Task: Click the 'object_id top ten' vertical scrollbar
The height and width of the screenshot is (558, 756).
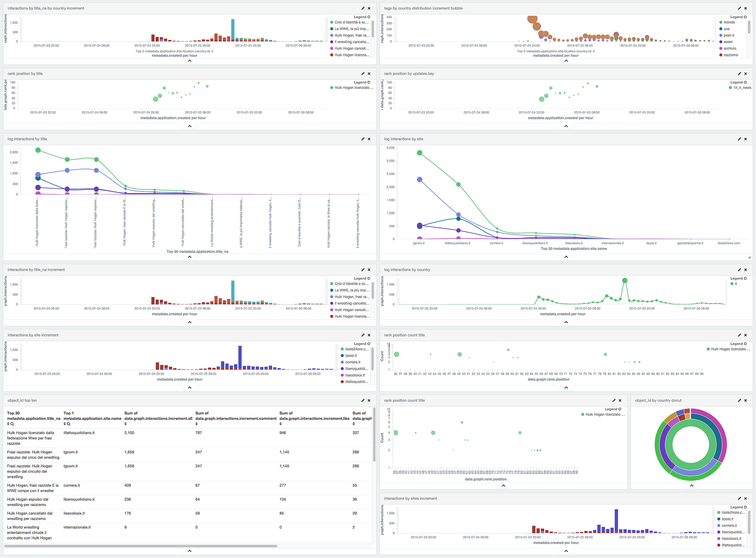Action: click(x=374, y=435)
